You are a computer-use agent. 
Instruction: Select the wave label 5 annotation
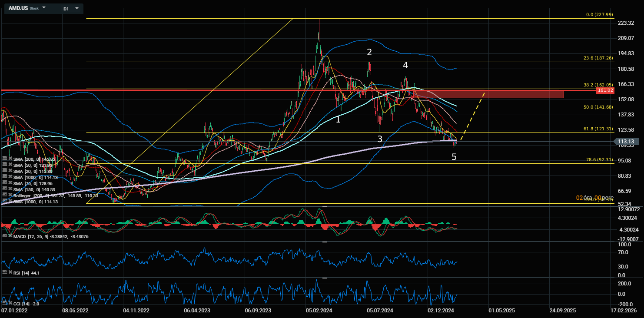pos(454,157)
